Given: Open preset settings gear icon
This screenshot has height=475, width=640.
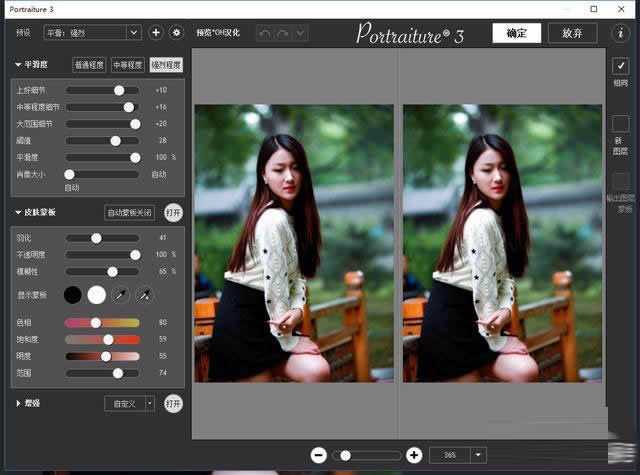Looking at the screenshot, I should pos(177,32).
